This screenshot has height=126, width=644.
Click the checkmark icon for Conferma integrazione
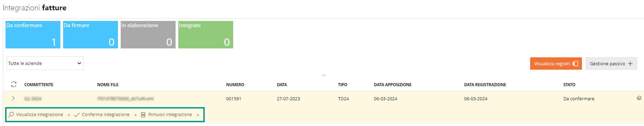77,115
